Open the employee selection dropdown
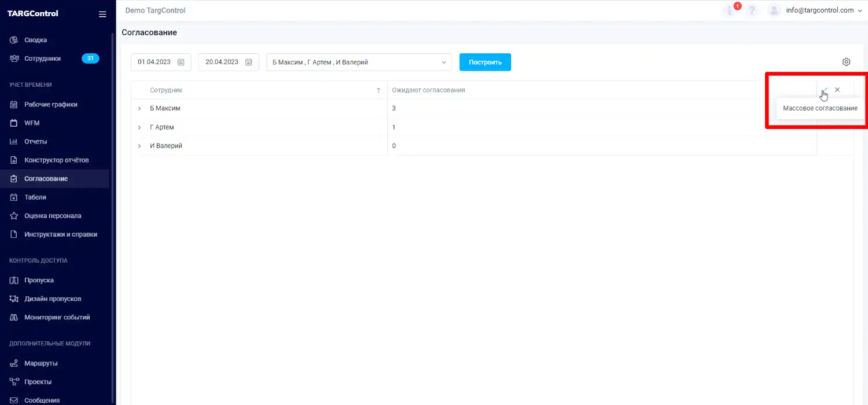 pos(359,62)
